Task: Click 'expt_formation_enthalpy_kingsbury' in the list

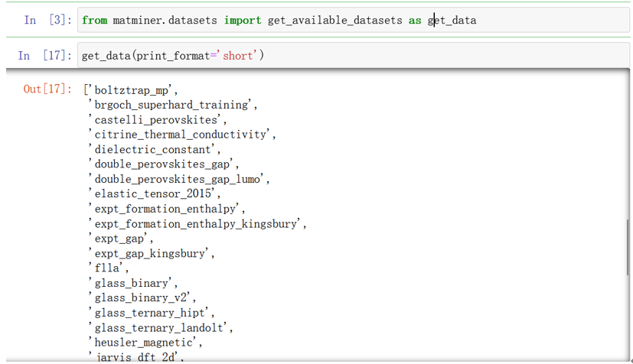Action: tap(199, 223)
